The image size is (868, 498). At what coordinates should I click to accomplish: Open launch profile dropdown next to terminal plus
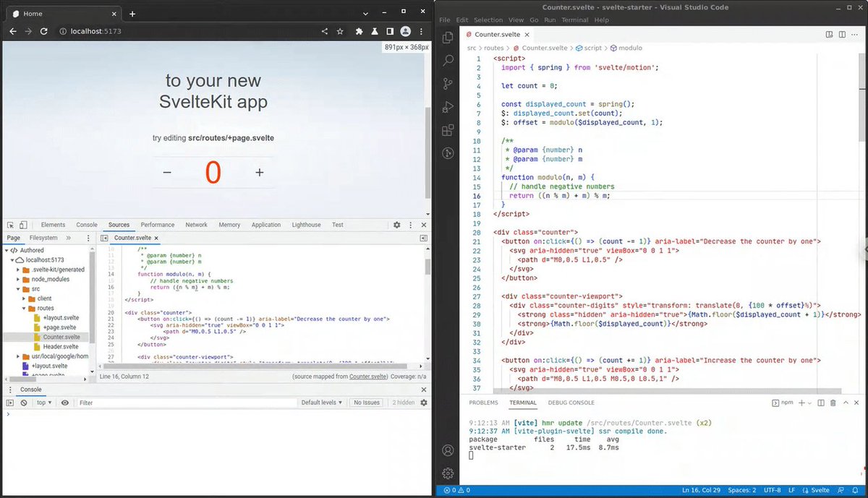point(810,403)
